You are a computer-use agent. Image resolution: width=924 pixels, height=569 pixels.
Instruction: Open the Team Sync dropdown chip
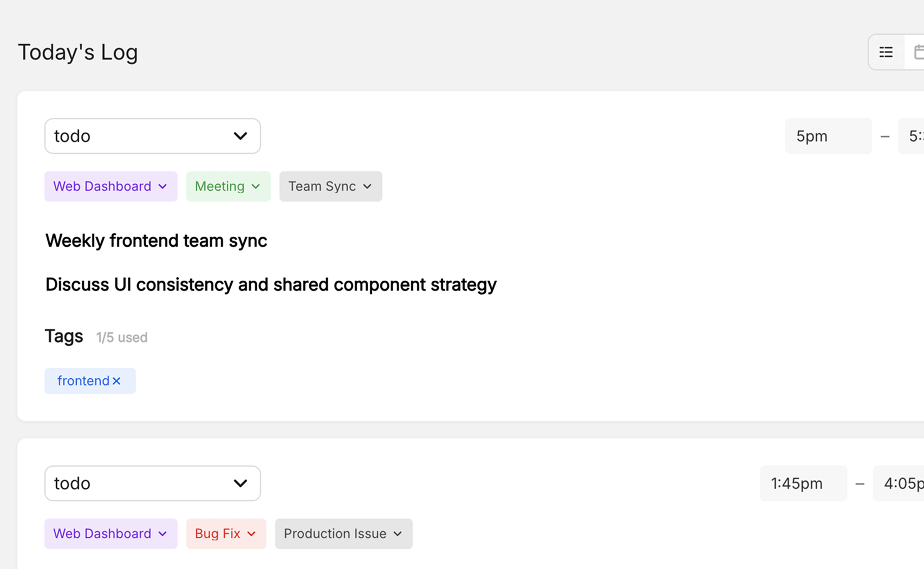click(330, 186)
